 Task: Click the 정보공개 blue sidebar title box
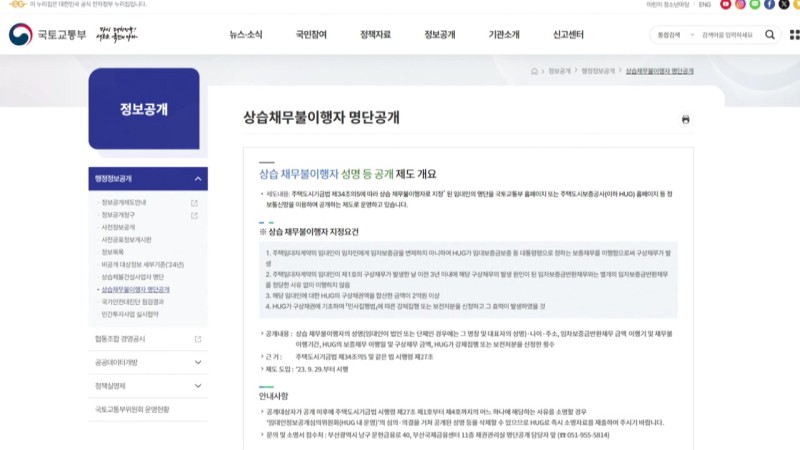tap(144, 109)
